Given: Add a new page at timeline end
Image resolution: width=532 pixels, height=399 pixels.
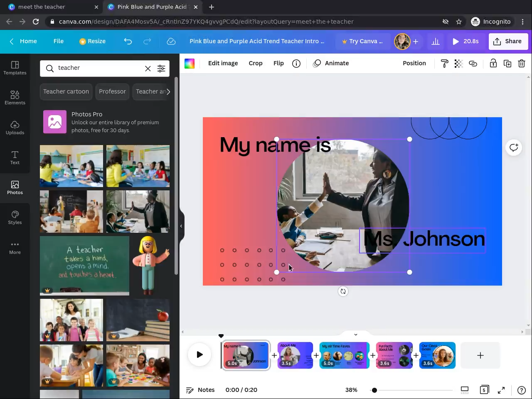Looking at the screenshot, I should point(480,355).
